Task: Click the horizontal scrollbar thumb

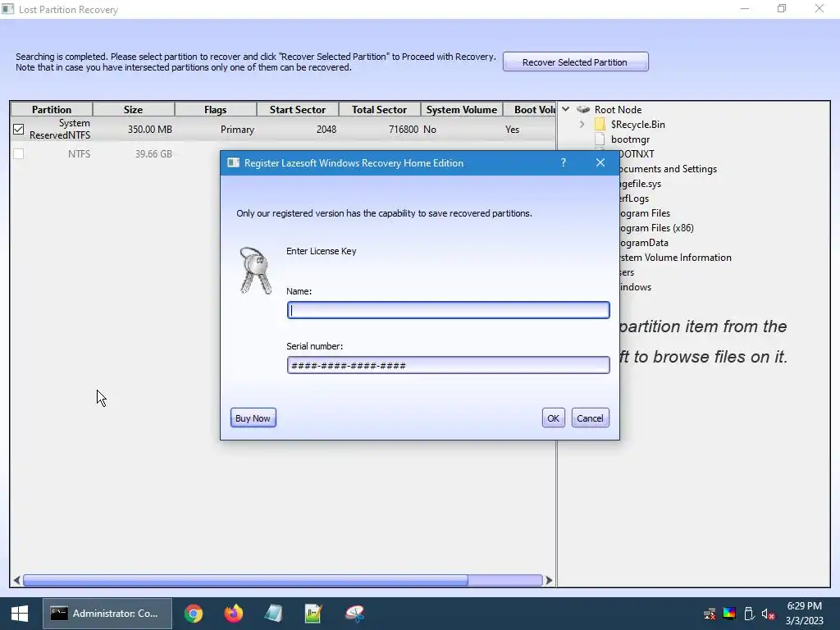Action: [244, 580]
